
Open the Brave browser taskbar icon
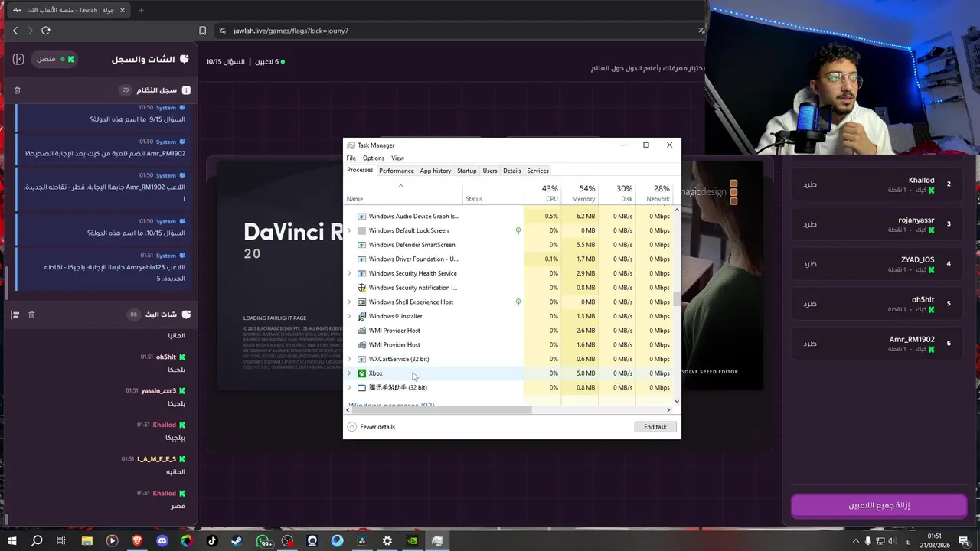pos(137,540)
